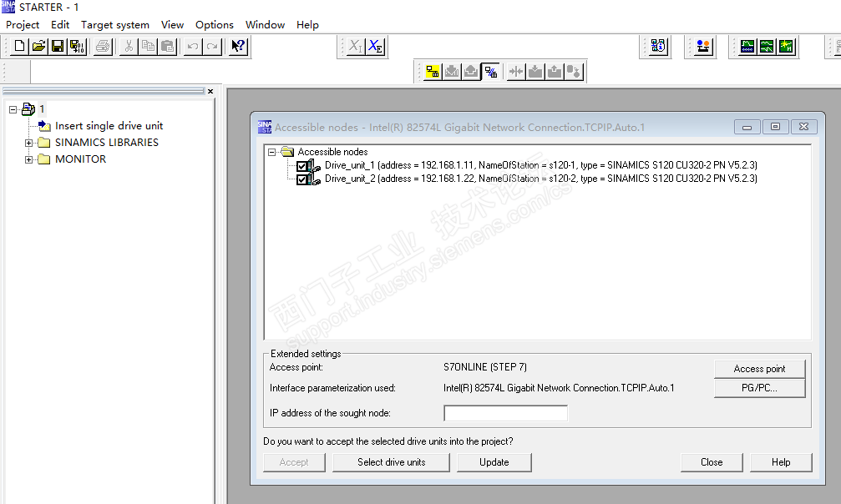Screen dimensions: 841x504
Task: Expand the MONITOR folder
Action: coord(29,159)
